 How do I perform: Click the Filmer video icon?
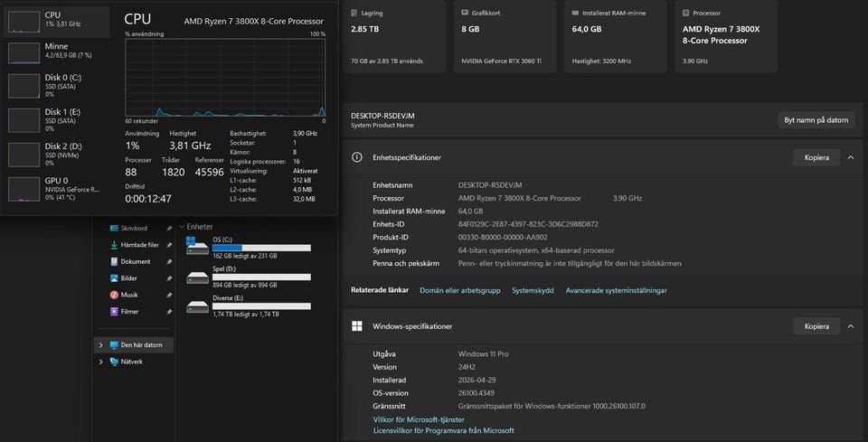click(x=114, y=312)
